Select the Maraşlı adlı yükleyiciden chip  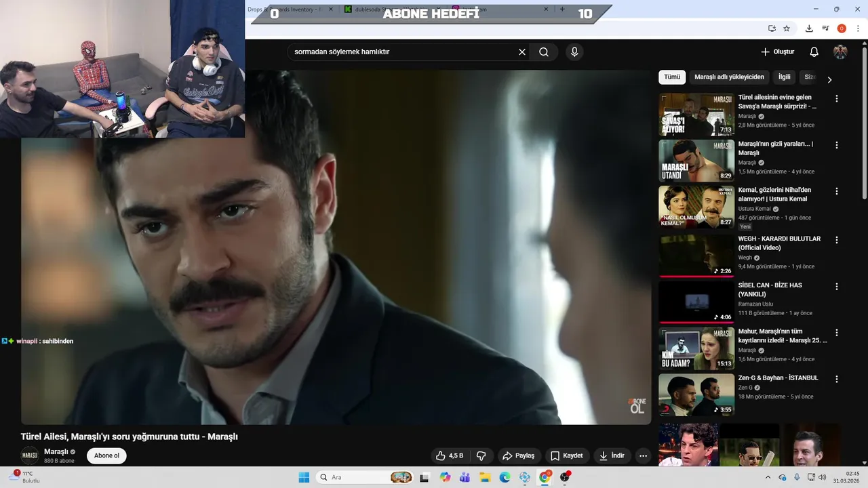729,77
